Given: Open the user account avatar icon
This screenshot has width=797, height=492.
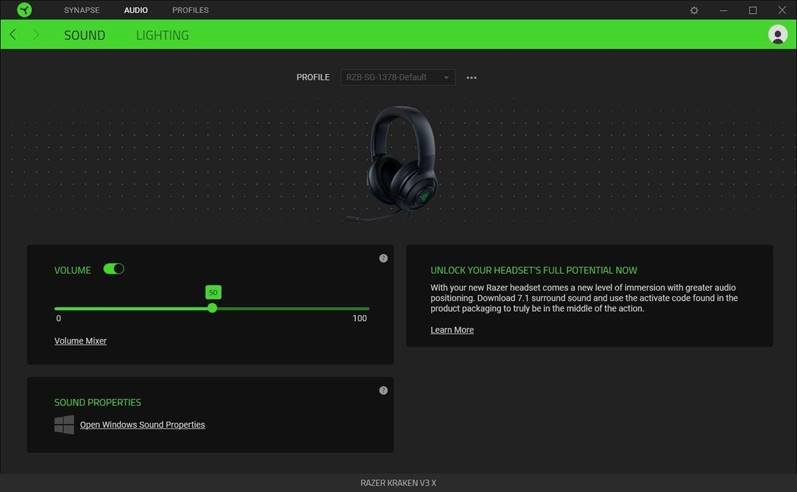Looking at the screenshot, I should [x=777, y=35].
